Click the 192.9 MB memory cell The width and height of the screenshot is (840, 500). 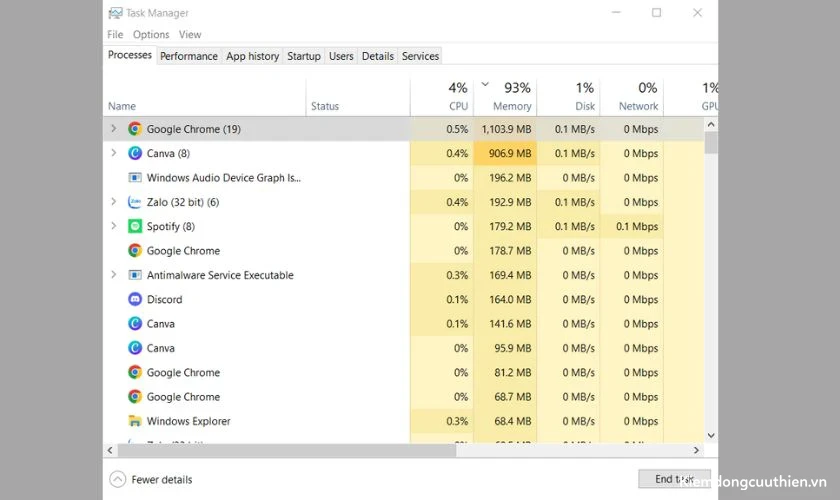[505, 202]
